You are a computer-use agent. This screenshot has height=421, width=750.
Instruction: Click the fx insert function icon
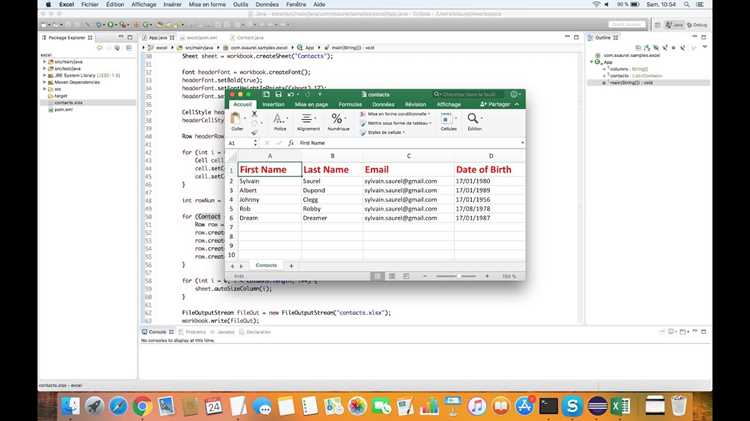291,143
